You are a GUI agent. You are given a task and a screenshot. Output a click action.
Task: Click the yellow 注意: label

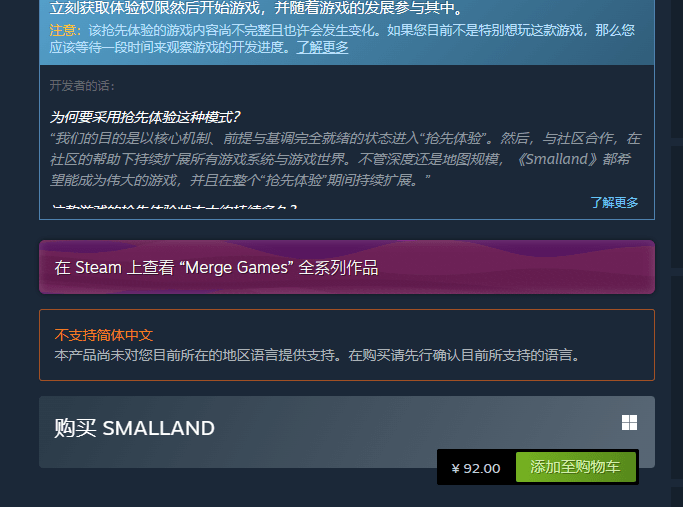click(65, 30)
